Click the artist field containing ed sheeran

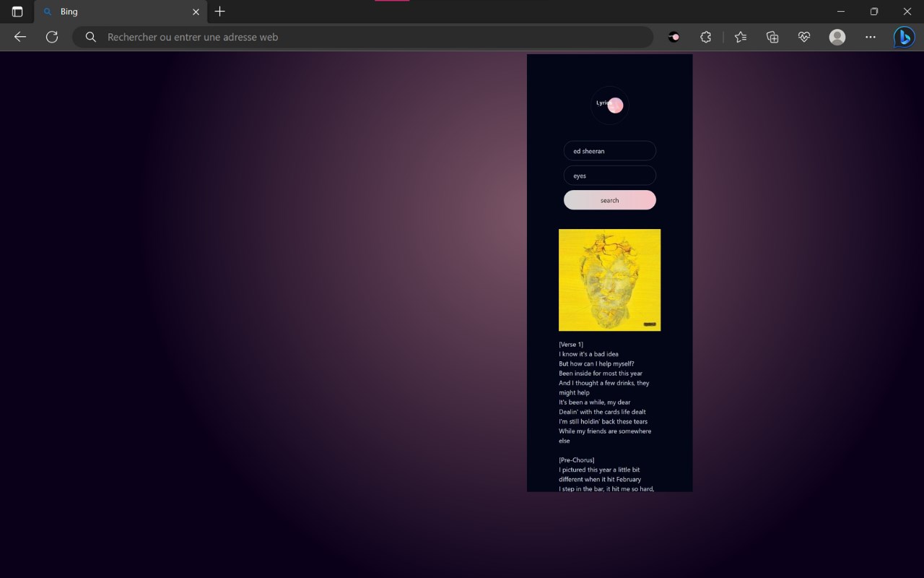610,151
